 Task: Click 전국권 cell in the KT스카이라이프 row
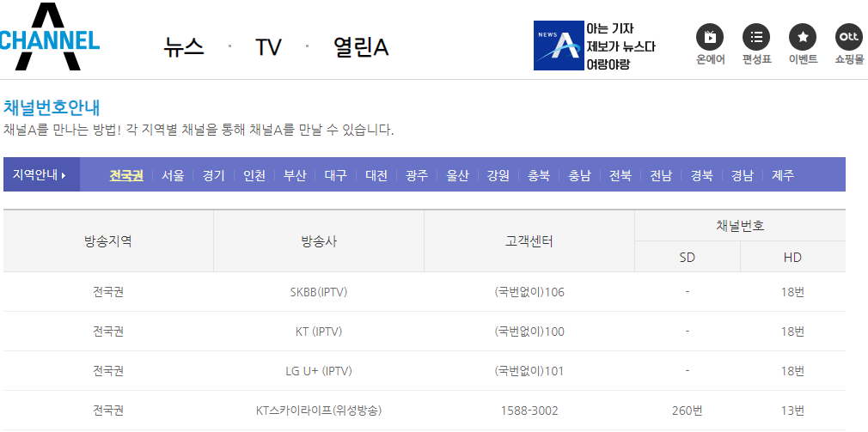tap(108, 411)
